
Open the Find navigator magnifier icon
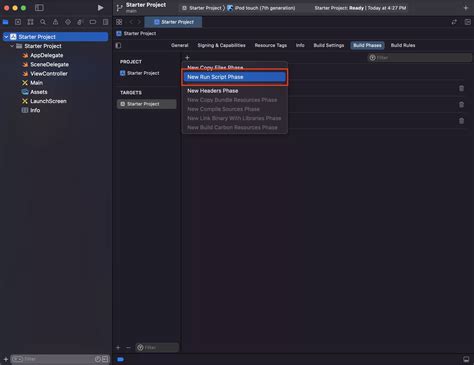tap(43, 22)
